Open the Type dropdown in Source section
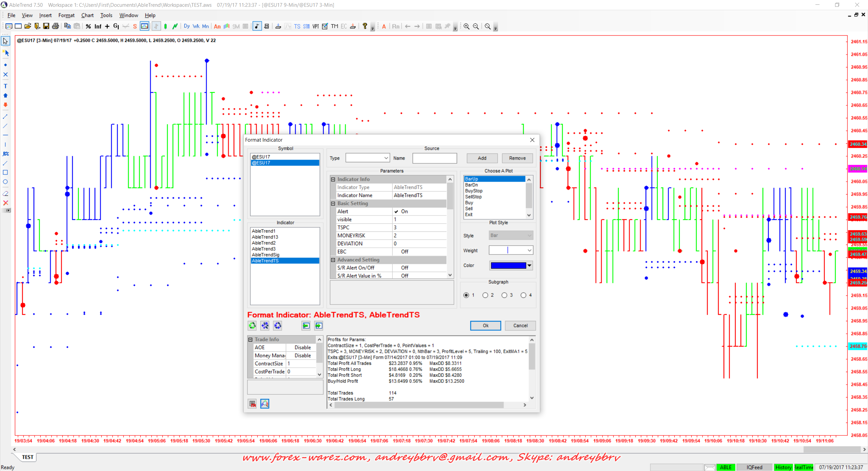868x471 pixels. 386,158
